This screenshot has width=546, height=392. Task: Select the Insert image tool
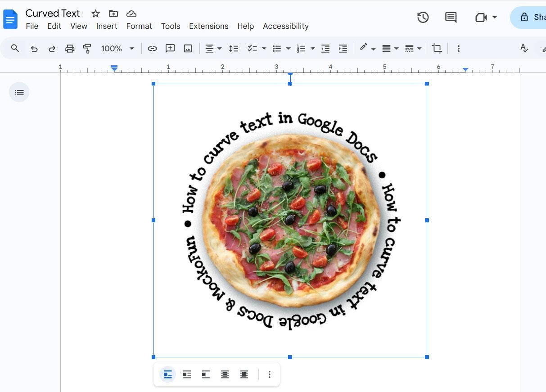pos(188,48)
